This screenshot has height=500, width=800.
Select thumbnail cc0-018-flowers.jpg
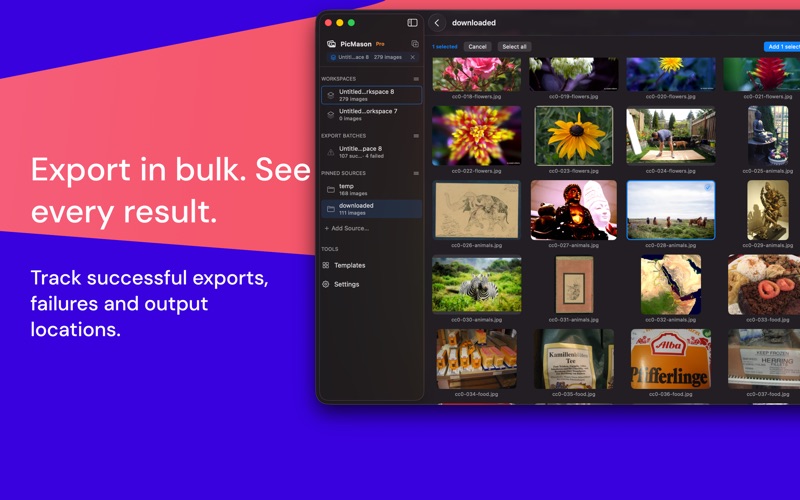coord(477,74)
